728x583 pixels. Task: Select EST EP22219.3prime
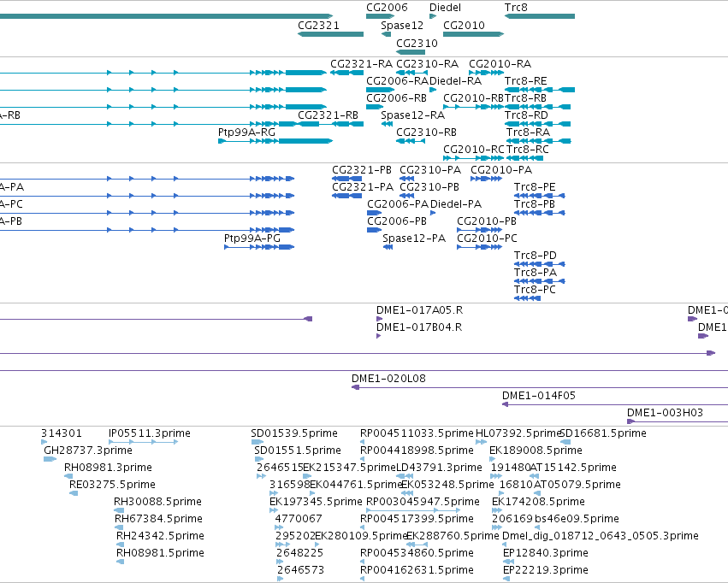(506, 580)
